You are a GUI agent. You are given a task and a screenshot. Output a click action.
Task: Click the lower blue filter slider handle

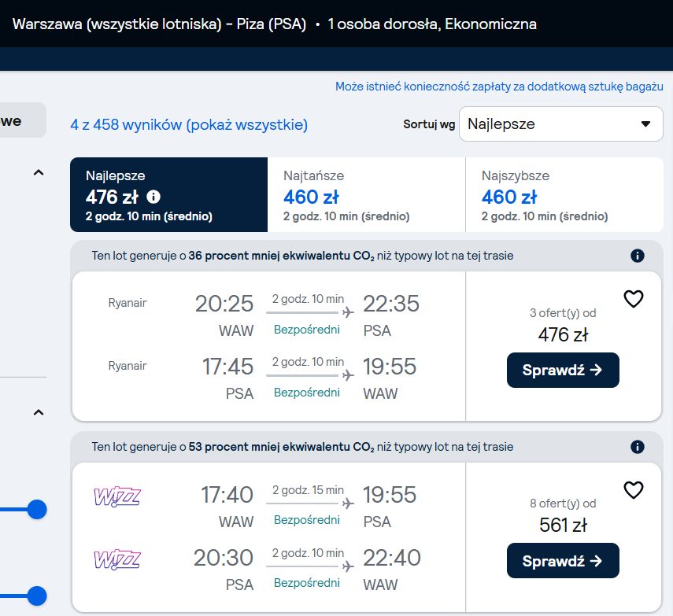pos(37,596)
